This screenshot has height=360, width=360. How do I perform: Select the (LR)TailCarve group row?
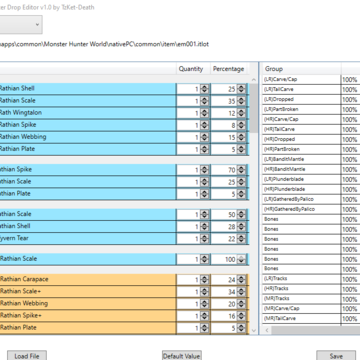click(x=301, y=89)
